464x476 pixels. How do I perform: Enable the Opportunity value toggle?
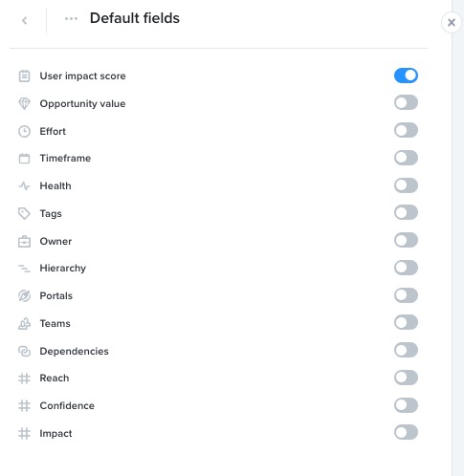point(406,102)
